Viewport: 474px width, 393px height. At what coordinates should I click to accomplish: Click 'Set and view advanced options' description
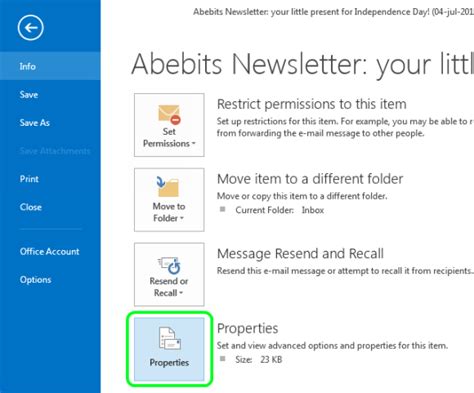pos(332,345)
